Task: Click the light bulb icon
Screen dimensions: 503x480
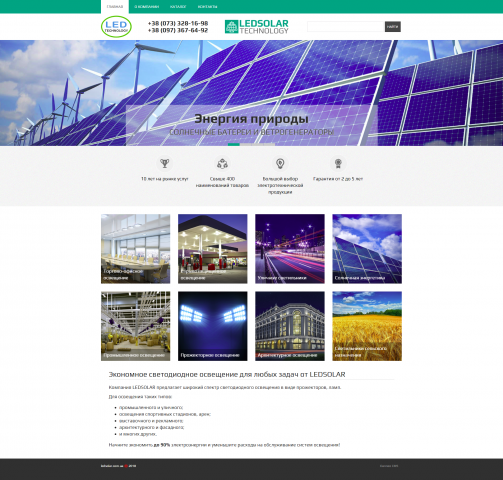Action: (x=280, y=163)
